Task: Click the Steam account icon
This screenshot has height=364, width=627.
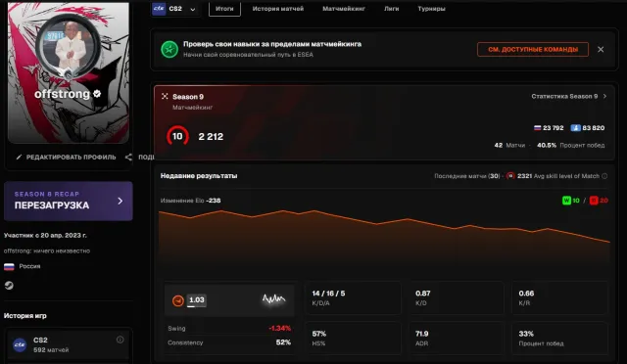Action: (9, 286)
